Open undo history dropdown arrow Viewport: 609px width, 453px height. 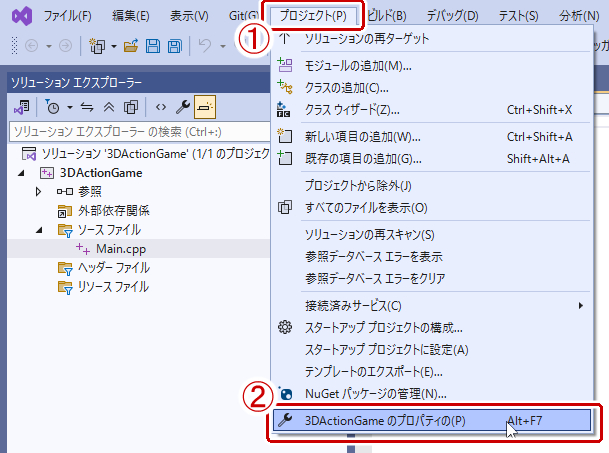pyautogui.click(x=223, y=46)
